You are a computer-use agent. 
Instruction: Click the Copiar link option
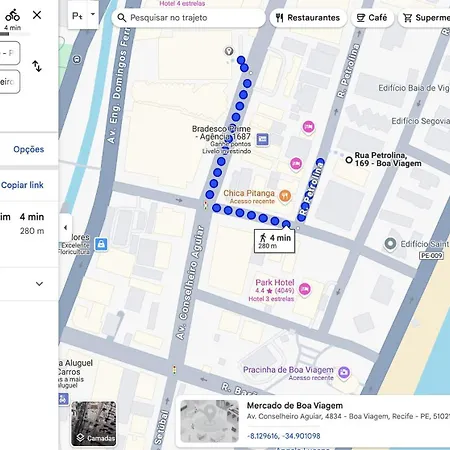(22, 185)
